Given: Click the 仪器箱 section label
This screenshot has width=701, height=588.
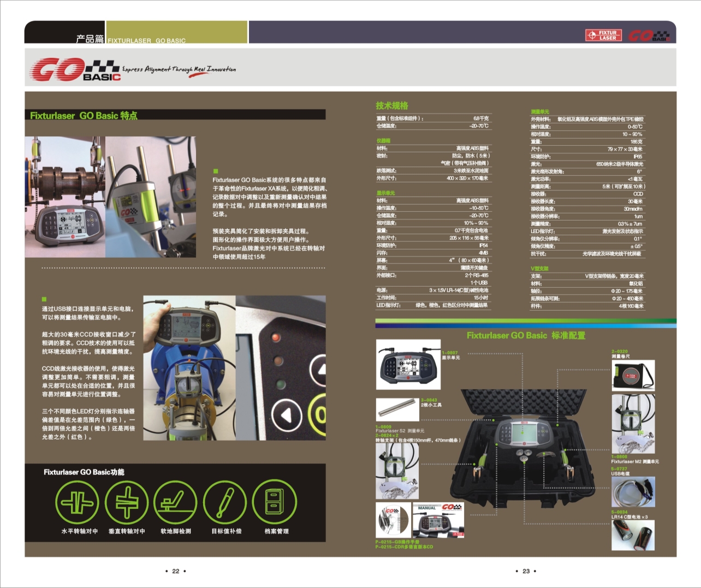Looking at the screenshot, I should tap(383, 140).
